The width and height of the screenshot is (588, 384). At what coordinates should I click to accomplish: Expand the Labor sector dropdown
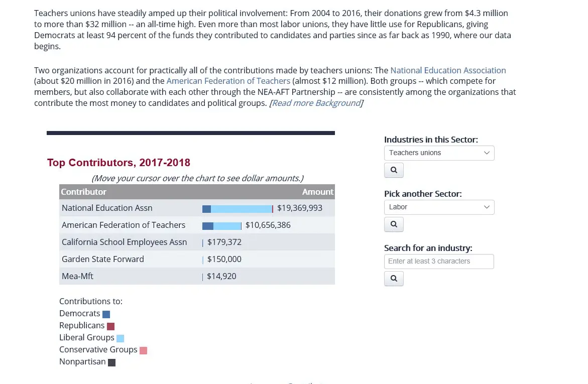coord(439,207)
